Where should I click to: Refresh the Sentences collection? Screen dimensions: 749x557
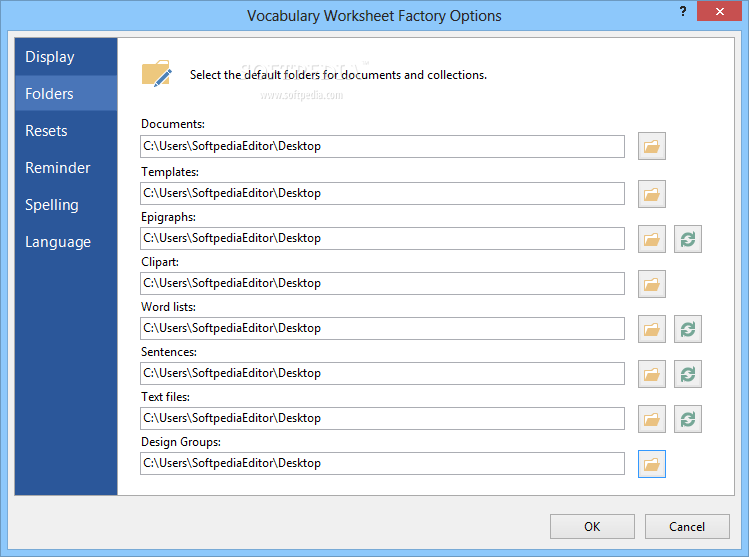pos(688,374)
